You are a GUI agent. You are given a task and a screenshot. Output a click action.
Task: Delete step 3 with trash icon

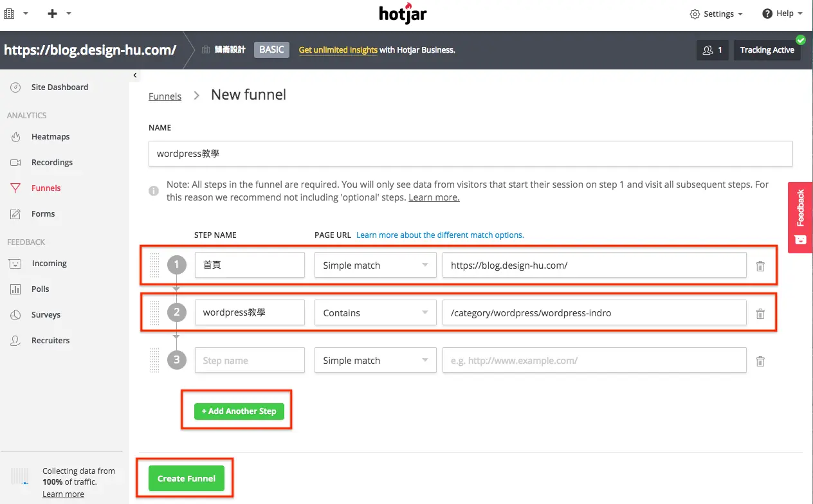[760, 361]
